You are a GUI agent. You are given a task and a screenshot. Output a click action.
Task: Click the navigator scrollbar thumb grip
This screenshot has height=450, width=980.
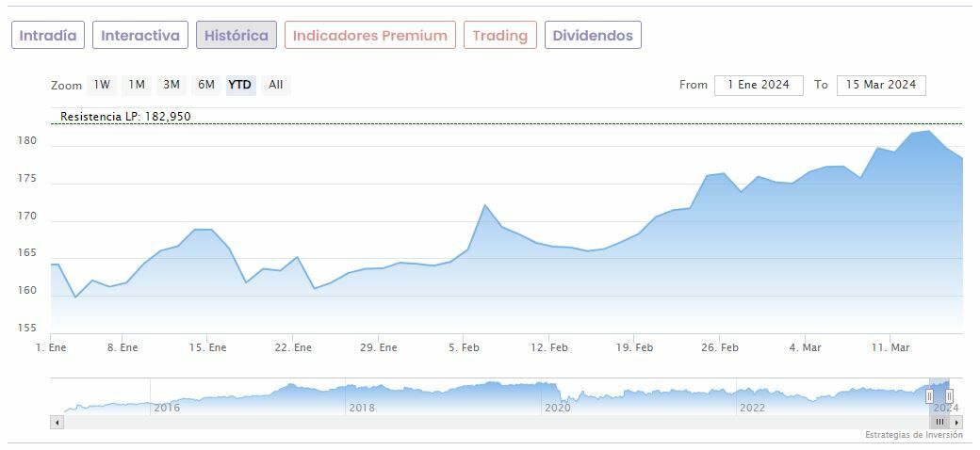click(x=939, y=422)
